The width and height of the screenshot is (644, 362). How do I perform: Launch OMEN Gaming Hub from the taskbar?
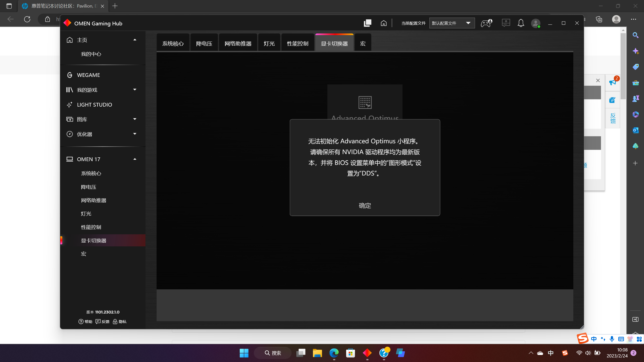point(367,353)
